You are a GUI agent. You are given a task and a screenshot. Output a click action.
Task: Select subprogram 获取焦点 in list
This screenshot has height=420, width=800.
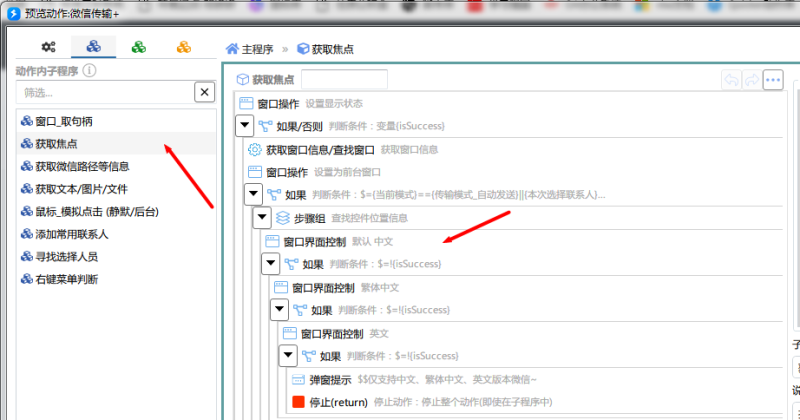point(116,144)
